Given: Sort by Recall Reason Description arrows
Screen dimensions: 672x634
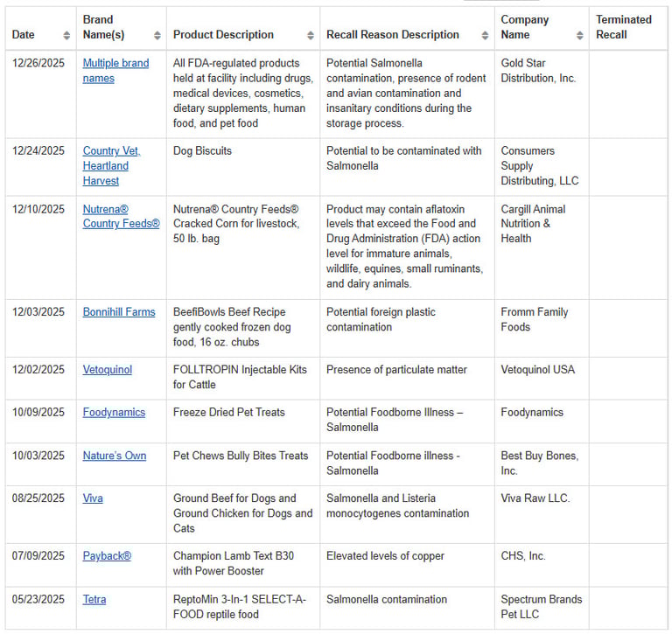Looking at the screenshot, I should click(485, 35).
